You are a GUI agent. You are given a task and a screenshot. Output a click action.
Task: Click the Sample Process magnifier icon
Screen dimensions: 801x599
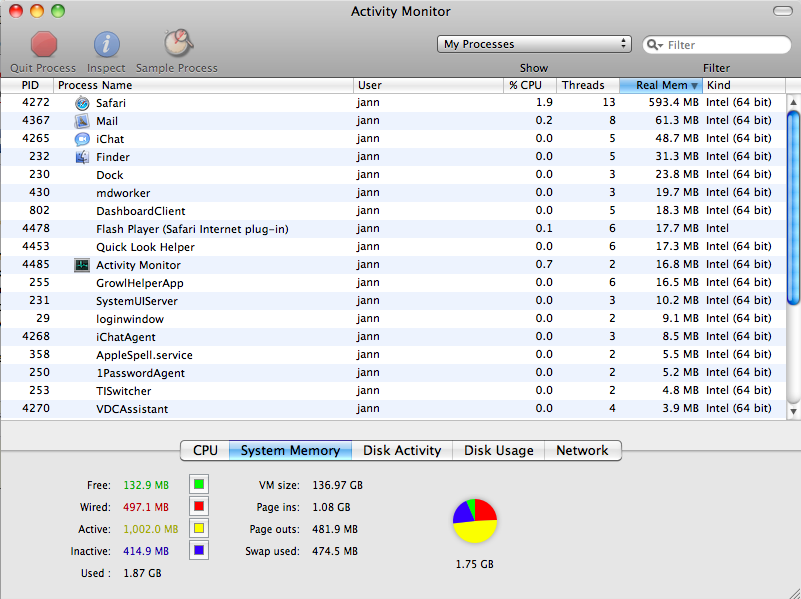coord(178,43)
